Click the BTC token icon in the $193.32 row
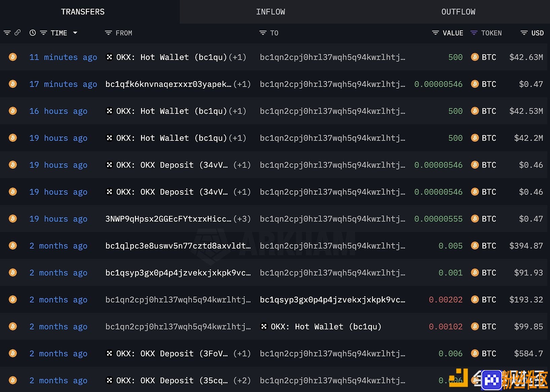The height and width of the screenshot is (392, 550). tap(475, 299)
